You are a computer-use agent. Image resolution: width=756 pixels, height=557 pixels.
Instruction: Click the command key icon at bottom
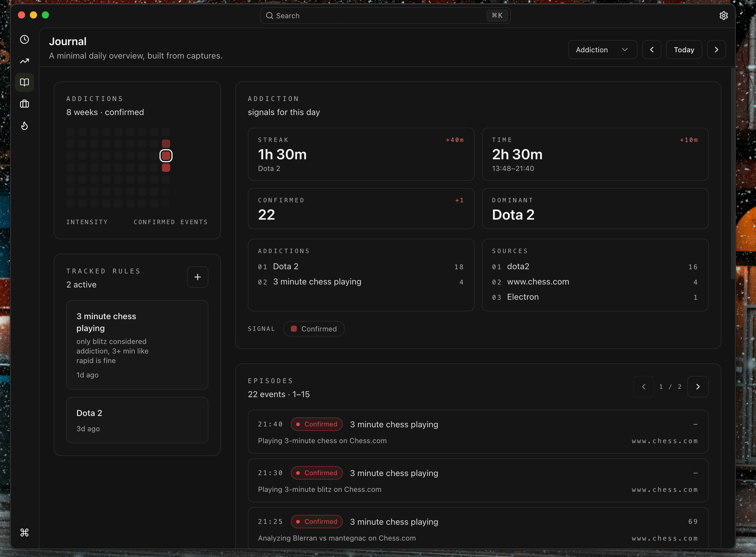coord(24,532)
